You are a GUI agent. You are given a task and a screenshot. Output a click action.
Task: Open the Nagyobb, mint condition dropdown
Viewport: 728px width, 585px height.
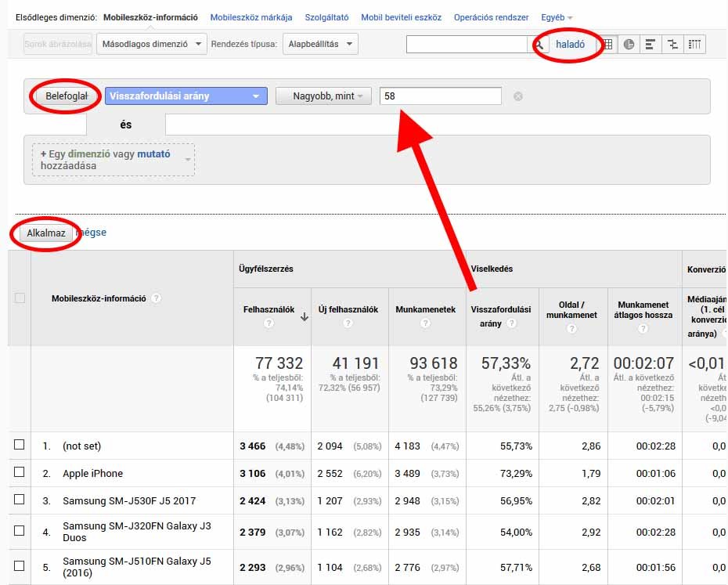(323, 96)
